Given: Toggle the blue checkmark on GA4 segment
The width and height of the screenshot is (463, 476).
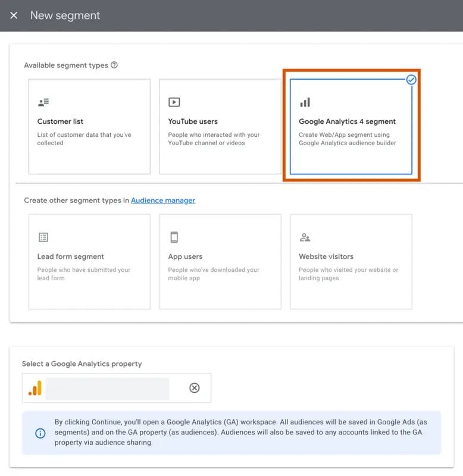Looking at the screenshot, I should click(411, 79).
